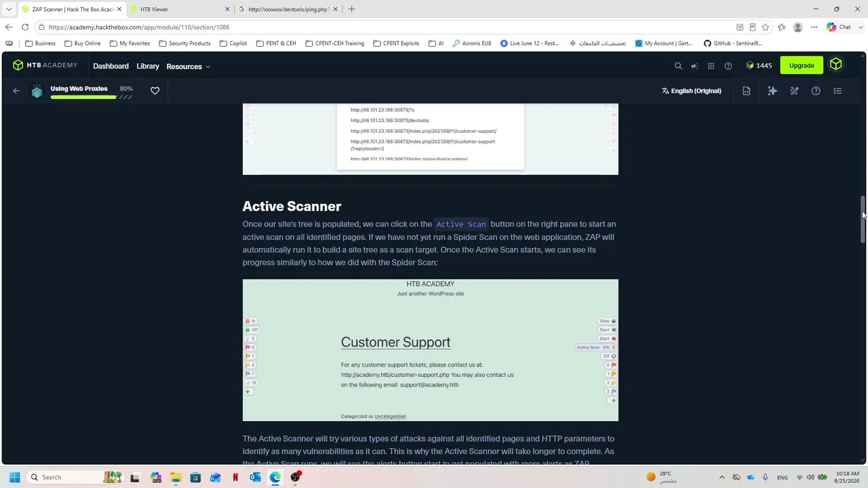The width and height of the screenshot is (868, 488).
Task: Expand the Resources dropdown menu
Action: pos(188,66)
